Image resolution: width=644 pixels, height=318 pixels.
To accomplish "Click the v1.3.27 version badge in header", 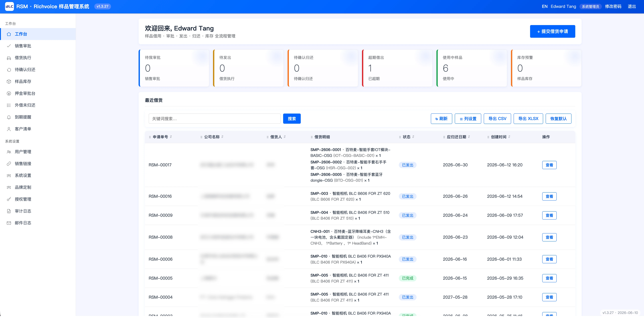I will [x=103, y=6].
